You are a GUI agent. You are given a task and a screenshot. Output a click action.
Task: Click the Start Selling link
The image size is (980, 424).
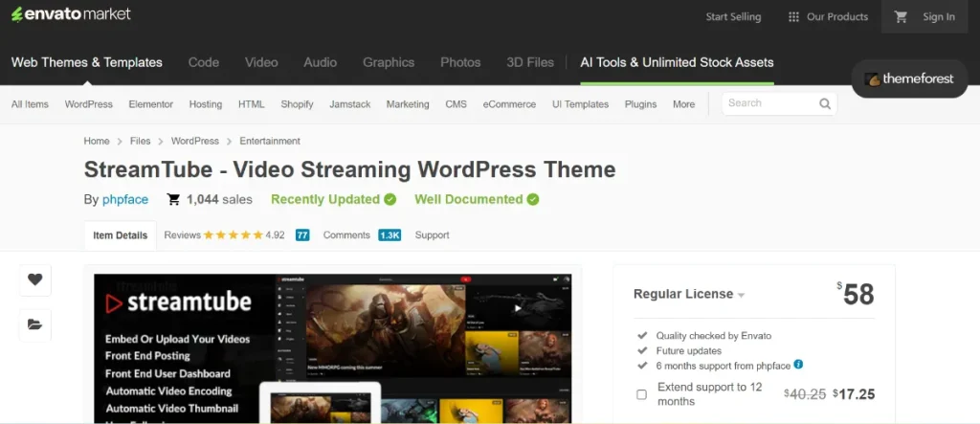(x=733, y=17)
